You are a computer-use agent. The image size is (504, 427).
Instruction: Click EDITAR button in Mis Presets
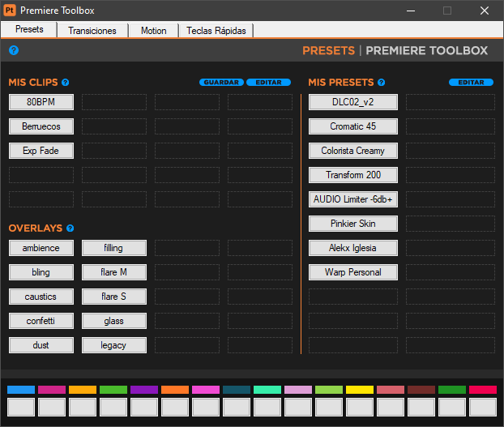click(x=472, y=83)
